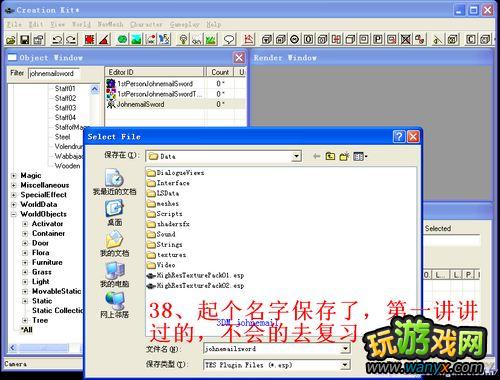The image size is (500, 380).
Task: Open the File menu
Action: coord(14,24)
